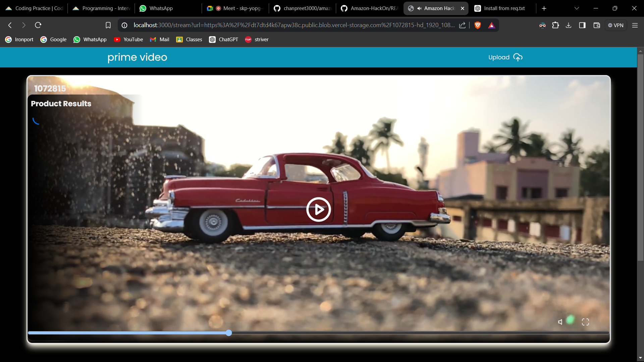Click the Brave Rewards triangle icon

click(491, 25)
